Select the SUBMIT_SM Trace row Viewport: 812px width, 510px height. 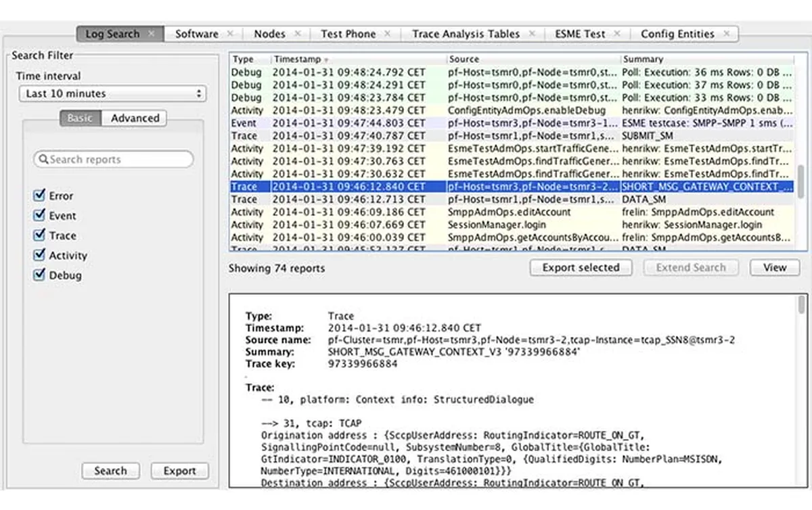[512, 136]
